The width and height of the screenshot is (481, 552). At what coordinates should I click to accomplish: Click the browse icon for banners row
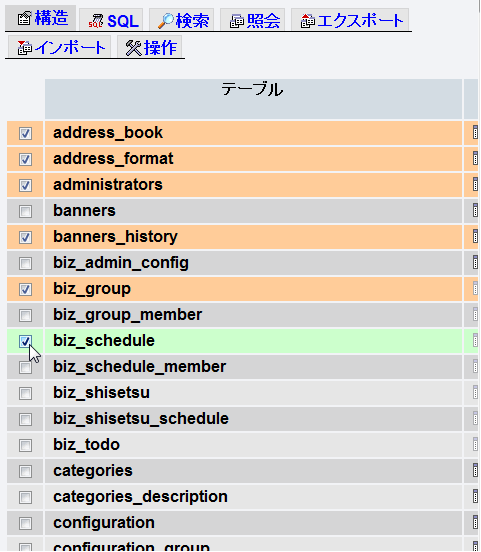[x=475, y=211]
